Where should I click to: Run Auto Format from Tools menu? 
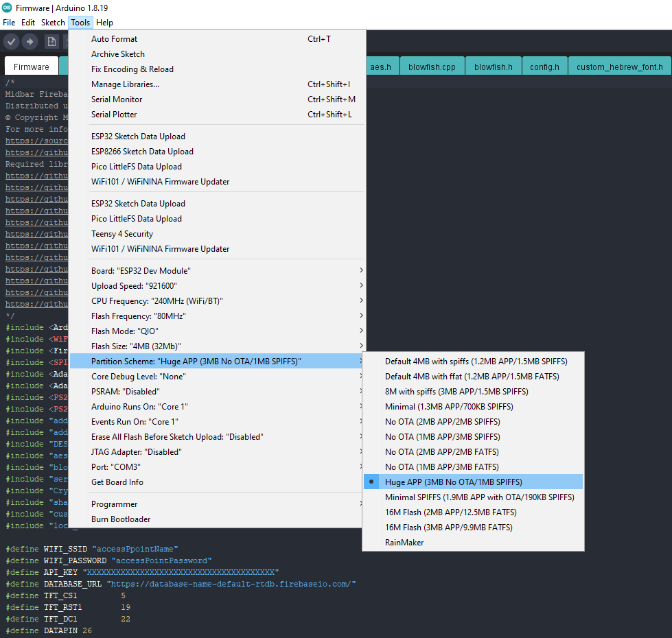(x=218, y=39)
